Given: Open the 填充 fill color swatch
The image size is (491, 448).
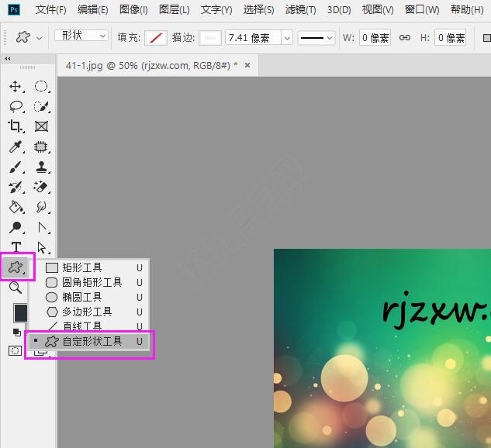Looking at the screenshot, I should (x=156, y=37).
